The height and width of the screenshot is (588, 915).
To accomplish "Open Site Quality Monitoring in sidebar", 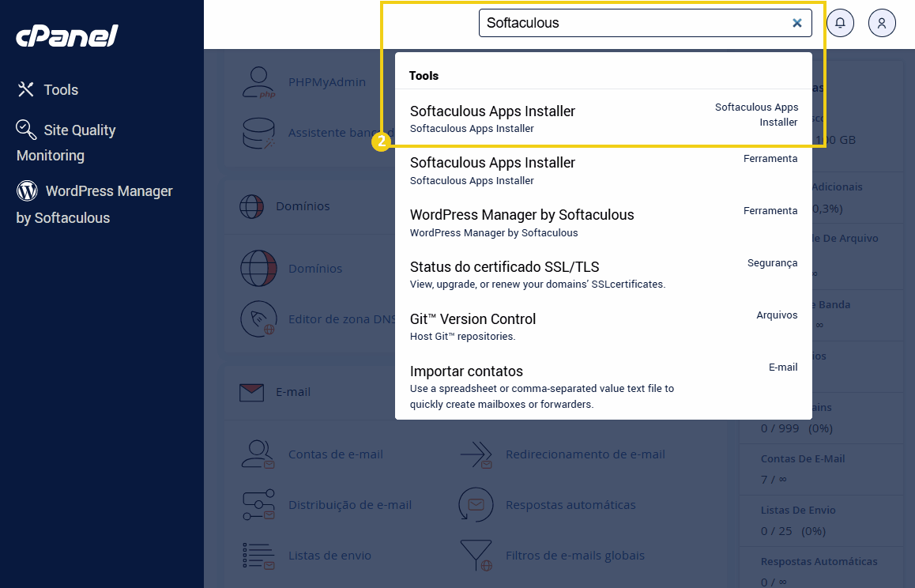I will click(x=66, y=142).
